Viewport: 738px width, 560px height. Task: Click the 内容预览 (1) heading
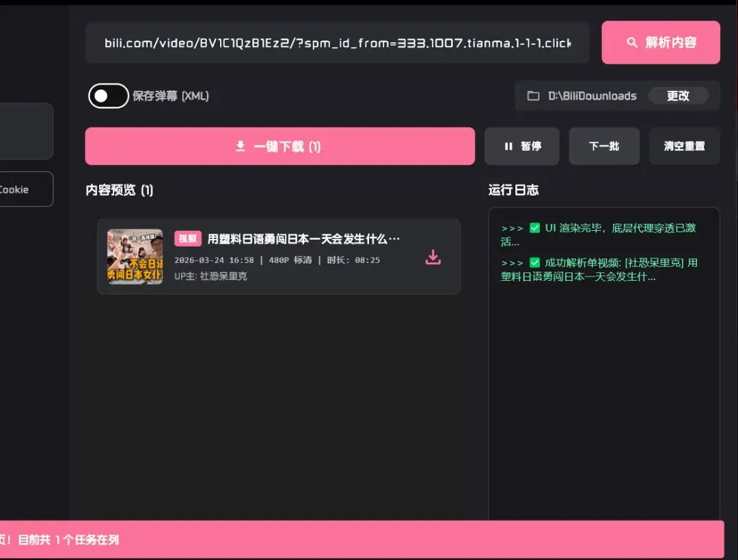119,190
